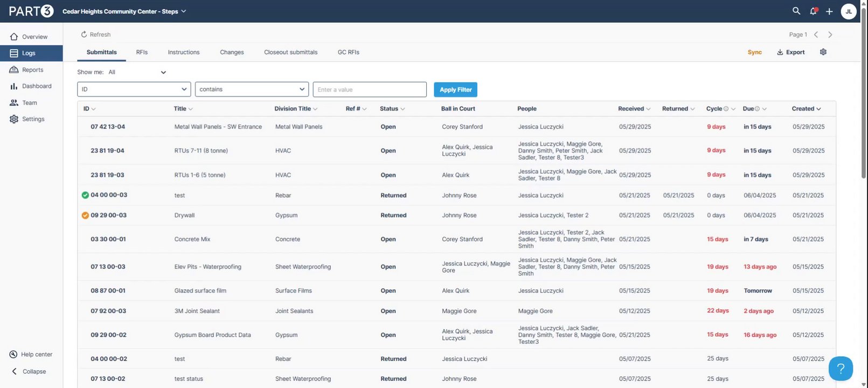
Task: Sort by Received column header
Action: pos(634,109)
